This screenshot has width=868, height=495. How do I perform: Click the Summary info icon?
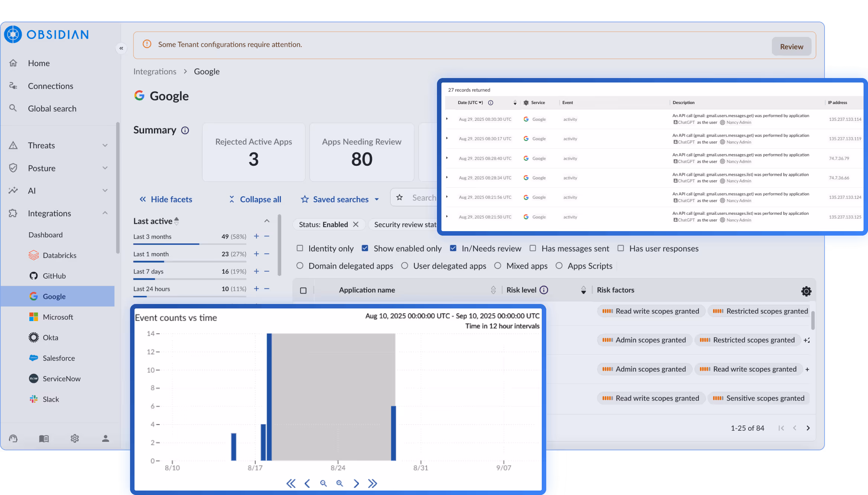pos(185,130)
